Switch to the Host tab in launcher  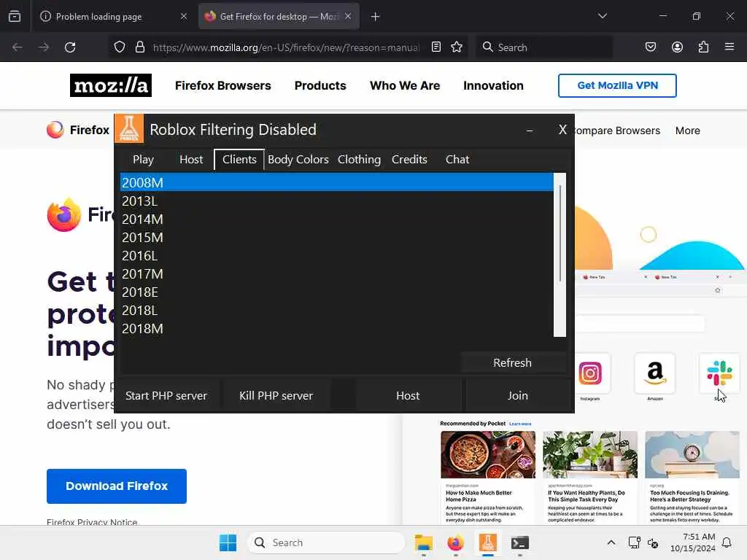[191, 160]
